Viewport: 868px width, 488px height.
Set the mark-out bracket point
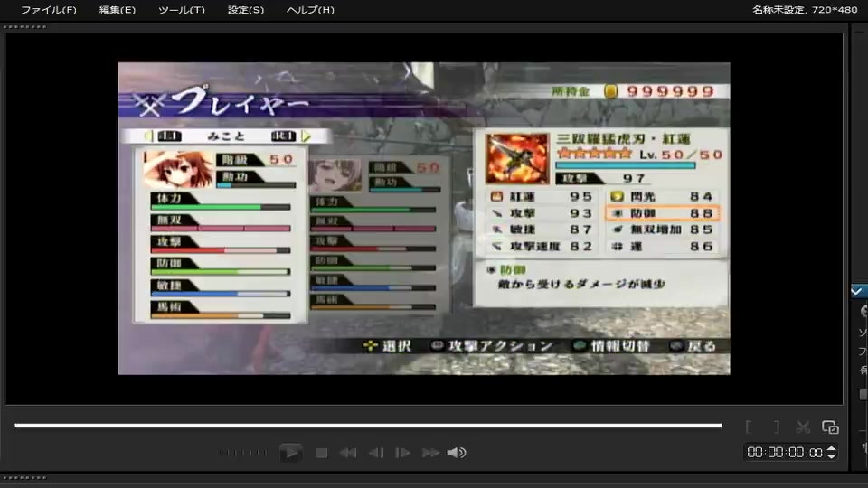point(776,427)
